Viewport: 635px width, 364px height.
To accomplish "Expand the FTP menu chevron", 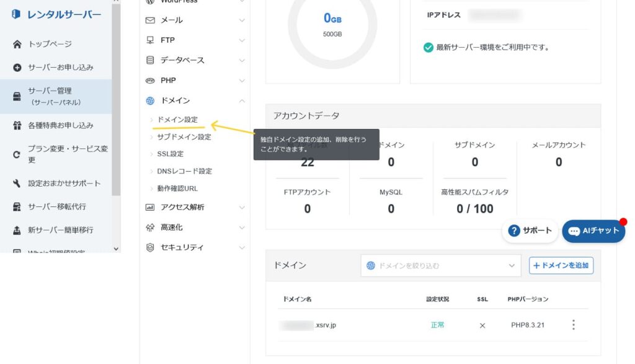I will point(242,40).
